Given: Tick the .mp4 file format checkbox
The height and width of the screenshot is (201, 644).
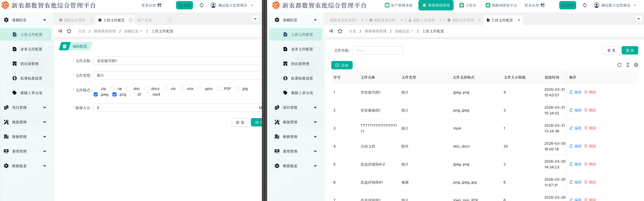Looking at the screenshot, I should [147, 95].
